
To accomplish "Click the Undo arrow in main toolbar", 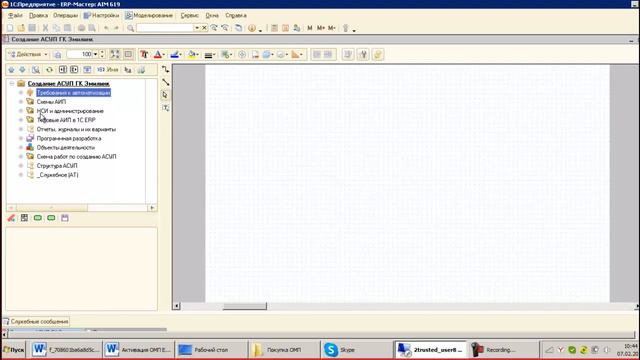I will (106, 28).
